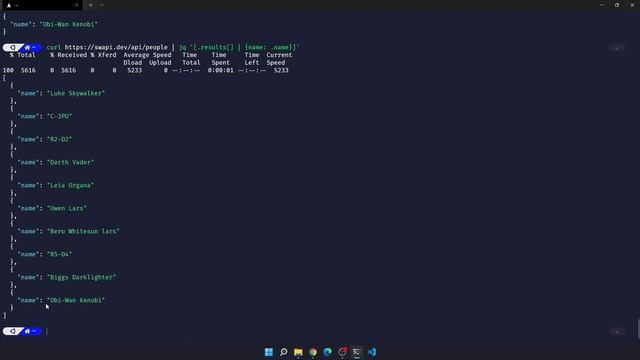Click the "curl" command word

point(53,47)
